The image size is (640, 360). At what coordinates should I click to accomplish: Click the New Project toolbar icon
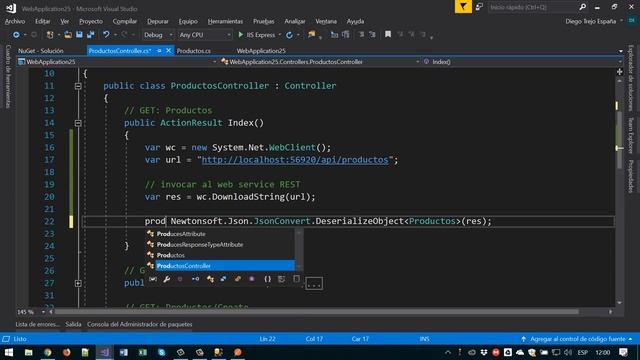tap(50, 35)
